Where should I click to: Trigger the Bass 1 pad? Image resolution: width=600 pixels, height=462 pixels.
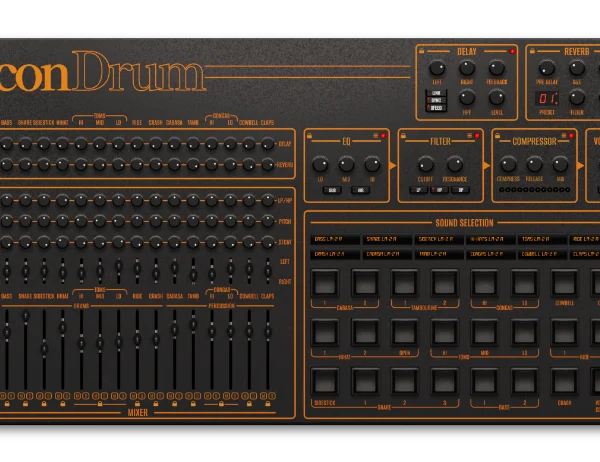click(484, 382)
